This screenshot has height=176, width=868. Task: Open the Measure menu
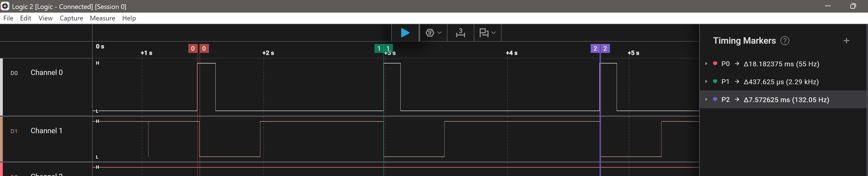pyautogui.click(x=102, y=18)
